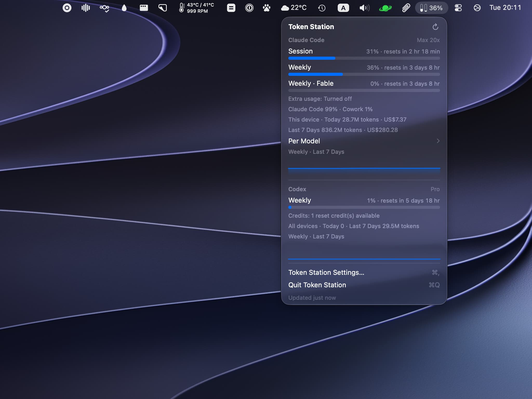The height and width of the screenshot is (399, 532).
Task: Click the green planet icon in menu bar
Action: click(385, 8)
